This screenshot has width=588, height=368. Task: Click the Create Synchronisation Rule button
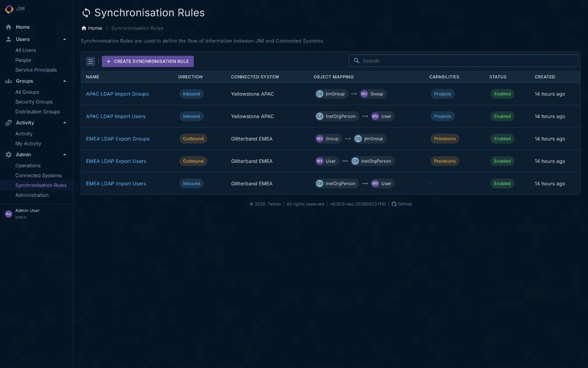[x=147, y=61]
